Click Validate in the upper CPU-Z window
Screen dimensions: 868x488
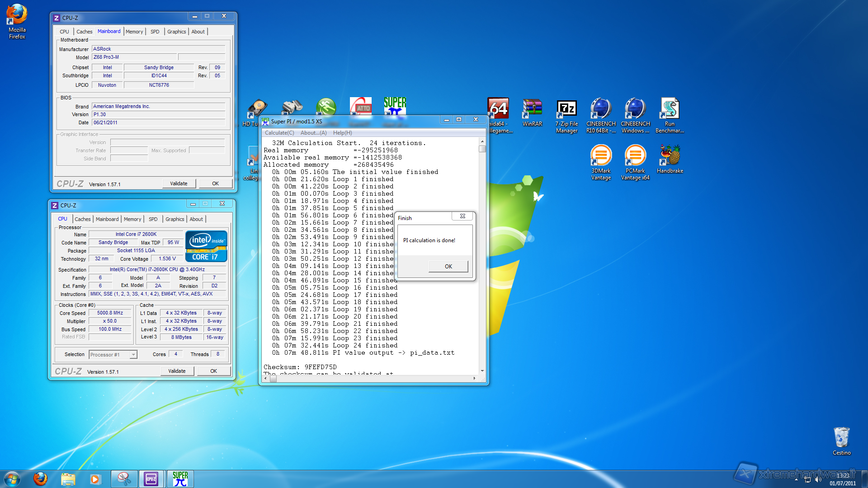tap(179, 183)
